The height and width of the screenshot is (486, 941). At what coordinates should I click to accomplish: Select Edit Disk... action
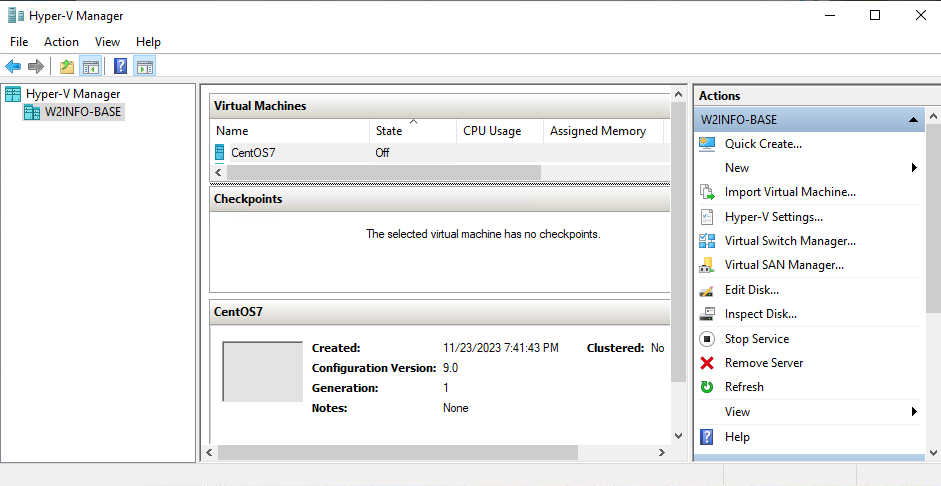coord(751,290)
